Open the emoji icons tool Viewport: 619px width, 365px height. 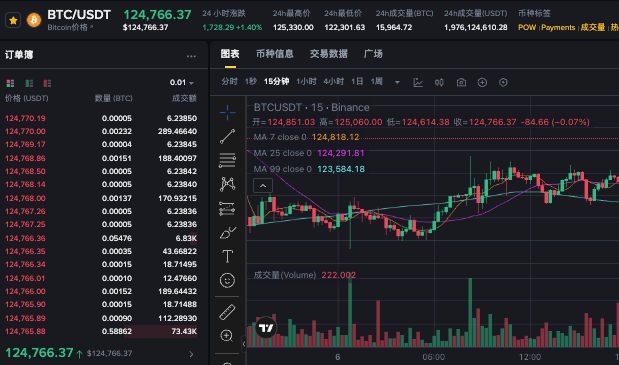[227, 281]
